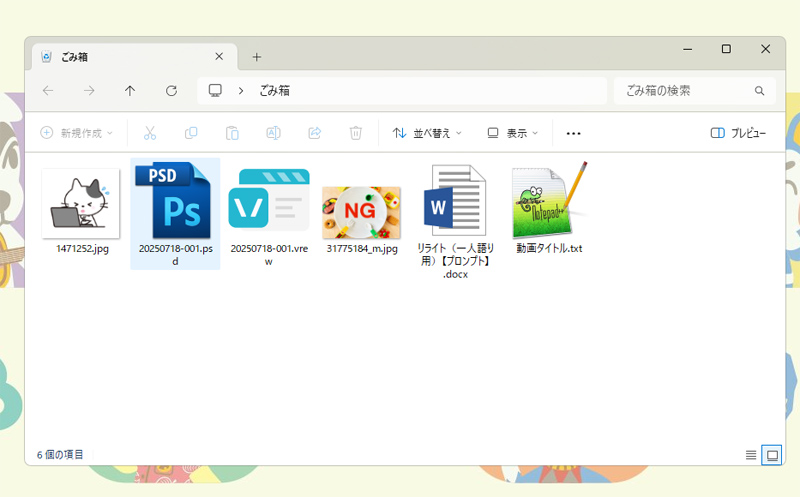This screenshot has height=497, width=800.
Task: Go up one folder level
Action: pyautogui.click(x=130, y=91)
